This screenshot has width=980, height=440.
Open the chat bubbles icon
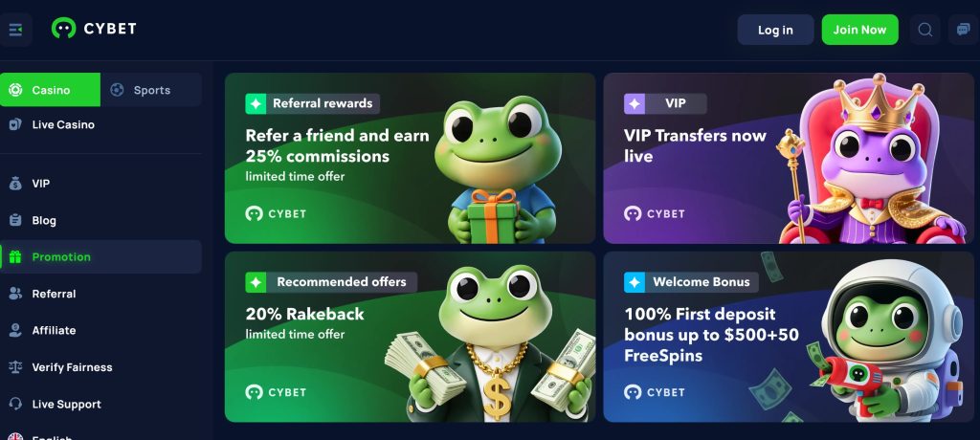click(963, 30)
